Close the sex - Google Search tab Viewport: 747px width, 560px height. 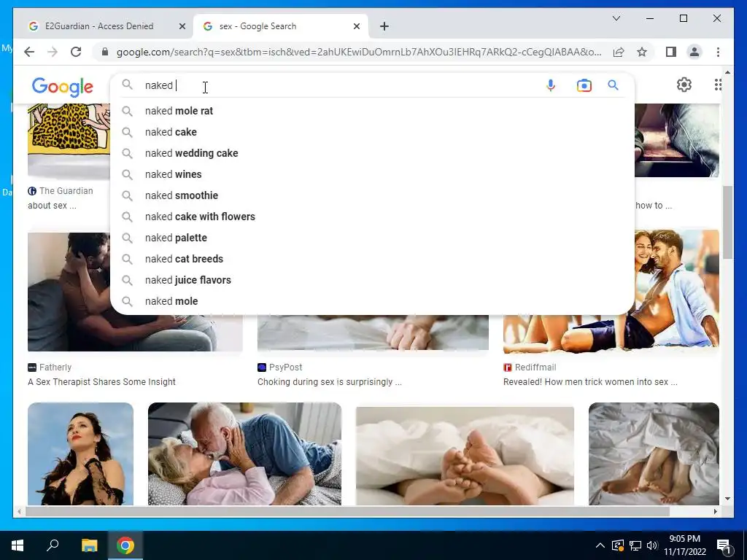[x=356, y=26]
